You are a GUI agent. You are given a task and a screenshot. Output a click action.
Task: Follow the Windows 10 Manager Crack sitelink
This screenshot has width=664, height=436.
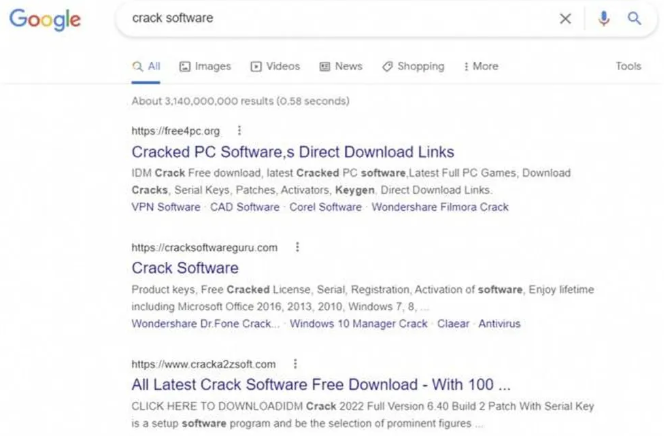(358, 324)
